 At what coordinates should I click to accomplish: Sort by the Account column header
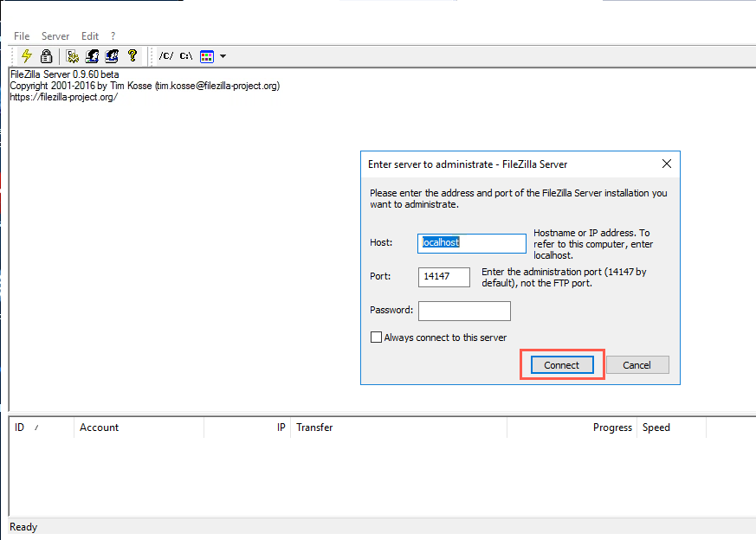point(139,427)
